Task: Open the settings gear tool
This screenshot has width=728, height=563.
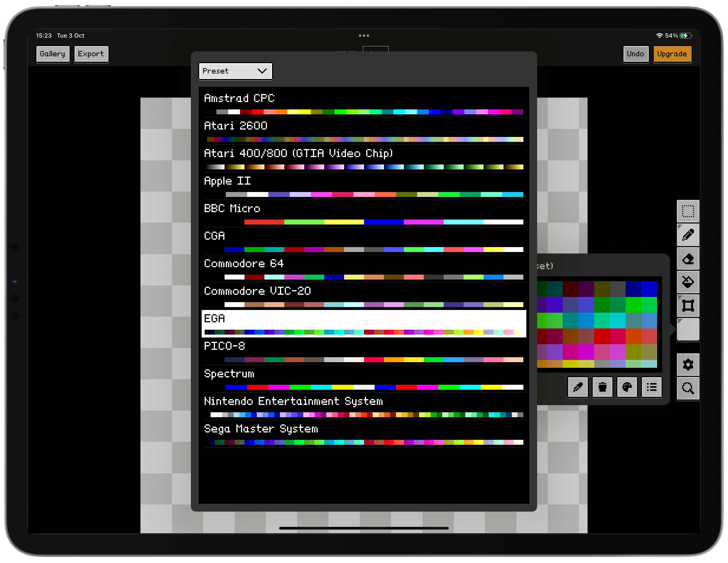Action: coord(688,364)
